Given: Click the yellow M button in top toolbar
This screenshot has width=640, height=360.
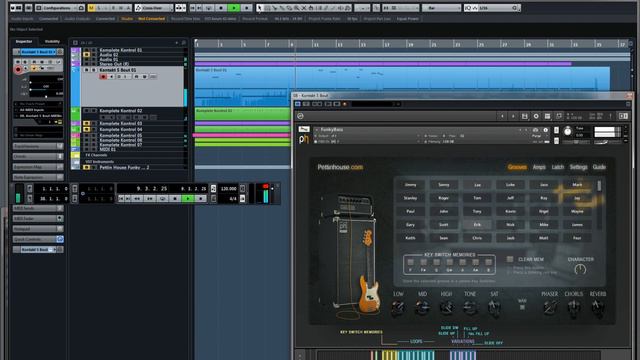Looking at the screenshot, I should 92,8.
